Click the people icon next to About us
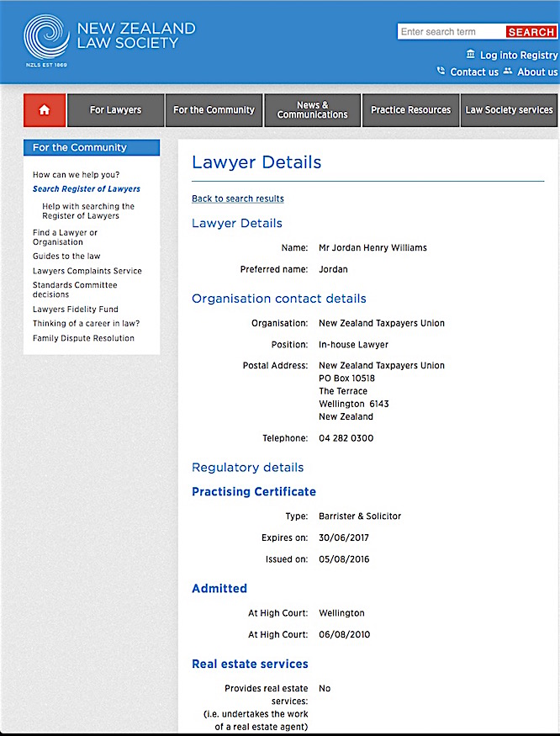560x736 pixels. tap(507, 71)
